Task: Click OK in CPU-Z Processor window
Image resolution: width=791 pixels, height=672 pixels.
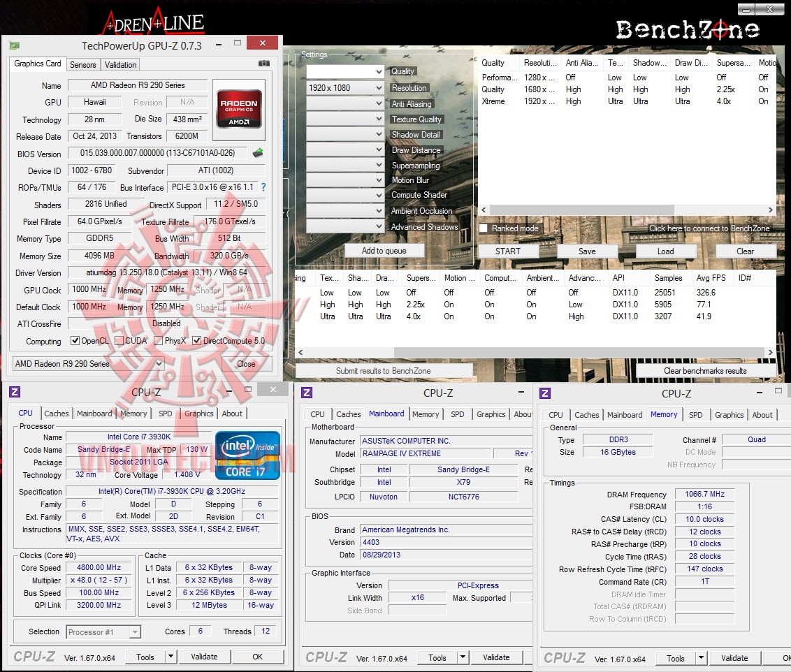Action: coord(258,657)
